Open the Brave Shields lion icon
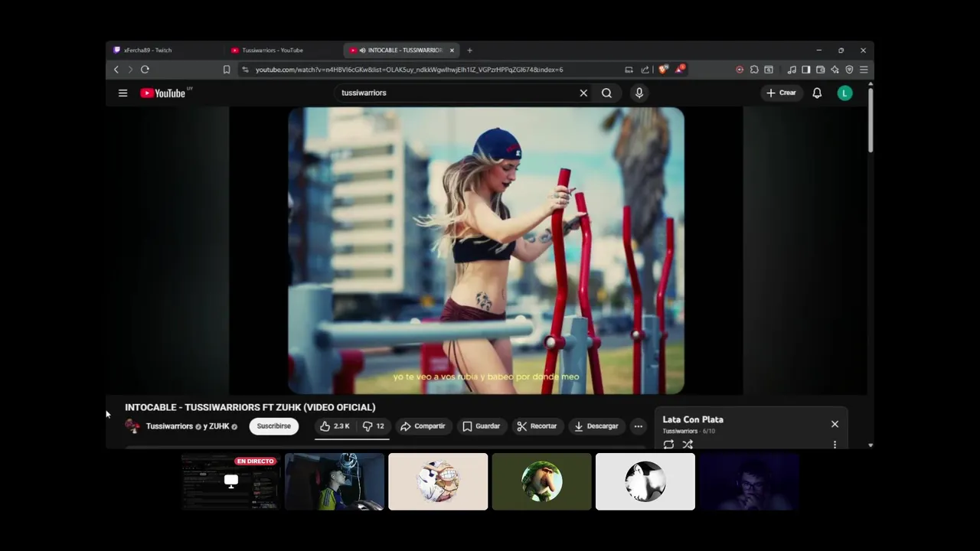 pos(663,70)
